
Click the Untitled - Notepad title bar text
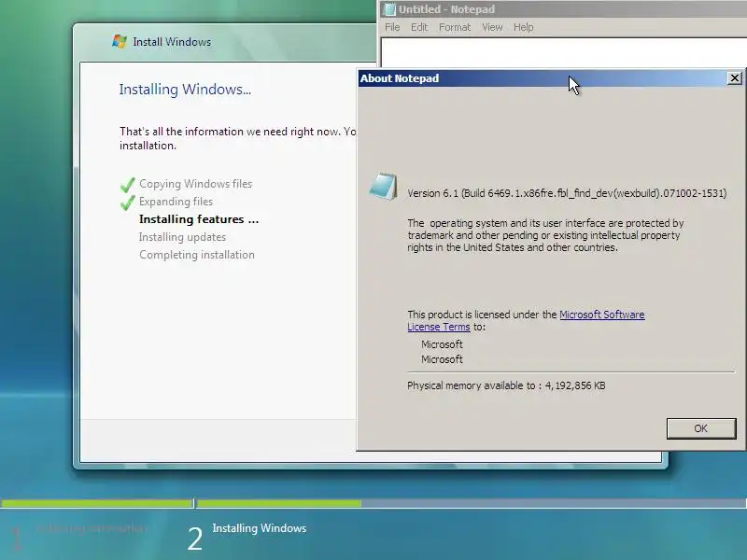[446, 9]
